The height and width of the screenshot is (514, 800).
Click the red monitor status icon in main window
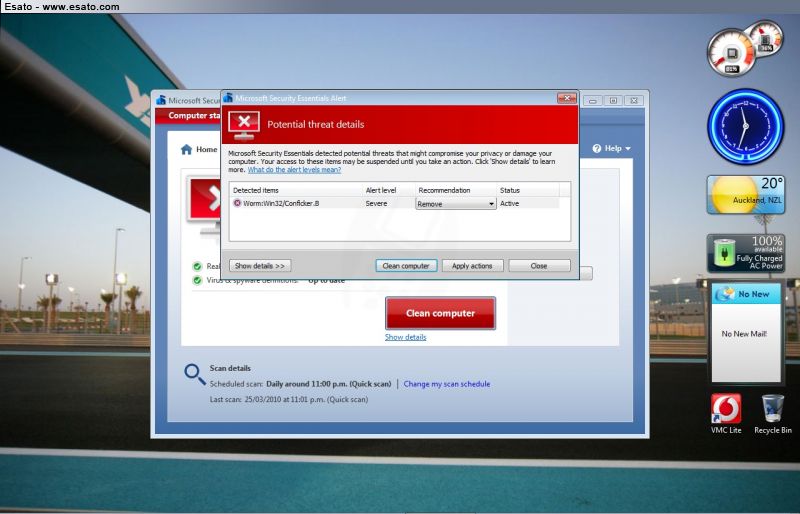204,204
